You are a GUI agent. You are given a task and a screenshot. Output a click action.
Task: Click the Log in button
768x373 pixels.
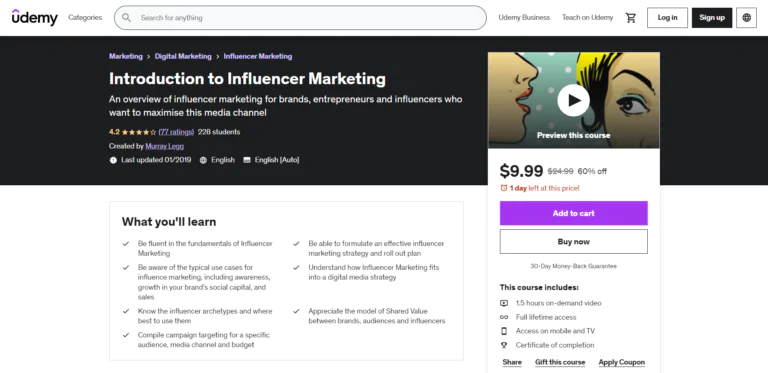[x=667, y=18]
